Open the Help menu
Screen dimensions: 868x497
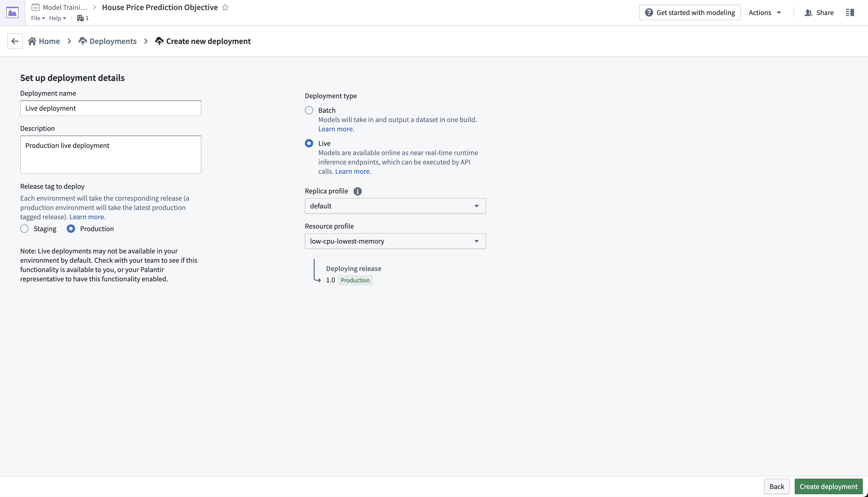(57, 18)
